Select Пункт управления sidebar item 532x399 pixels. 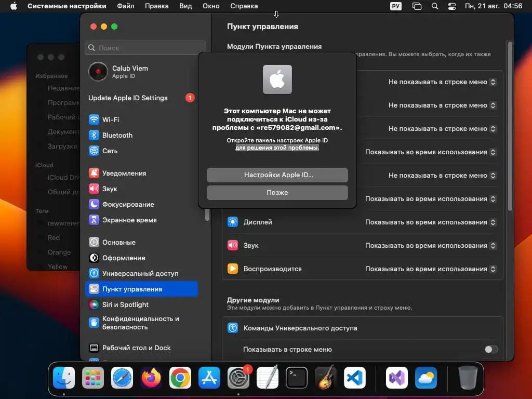pyautogui.click(x=141, y=289)
